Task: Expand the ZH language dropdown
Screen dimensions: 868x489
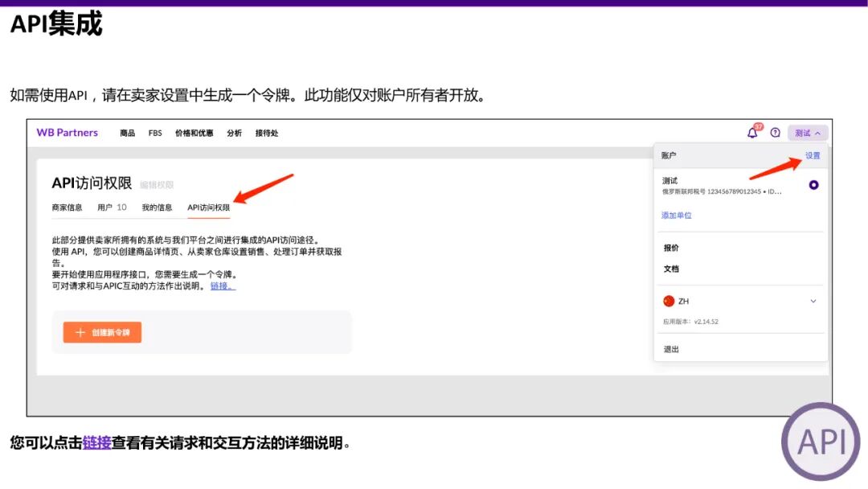Action: point(813,302)
